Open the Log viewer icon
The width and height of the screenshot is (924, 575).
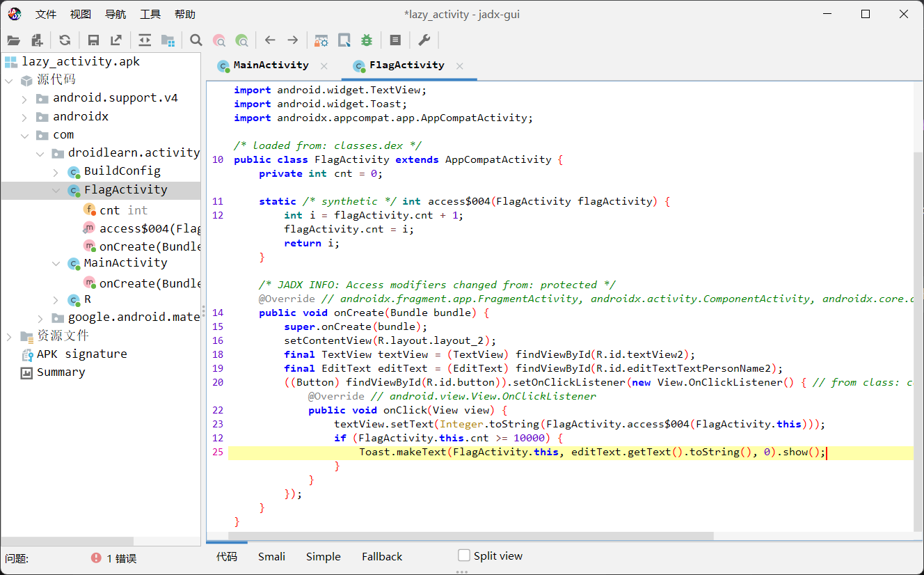[x=395, y=40]
